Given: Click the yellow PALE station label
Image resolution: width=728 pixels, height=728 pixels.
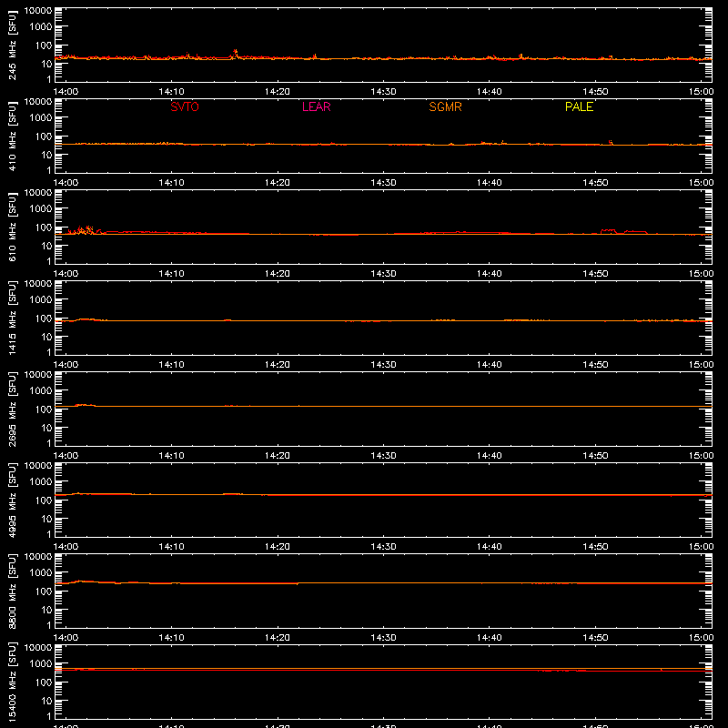Looking at the screenshot, I should click(579, 106).
